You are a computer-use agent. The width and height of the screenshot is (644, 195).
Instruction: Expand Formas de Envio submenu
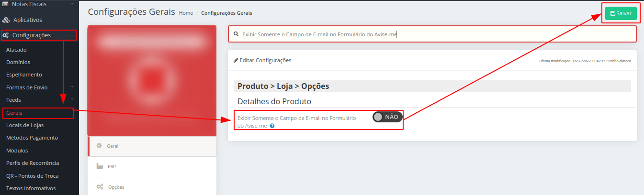tap(72, 87)
